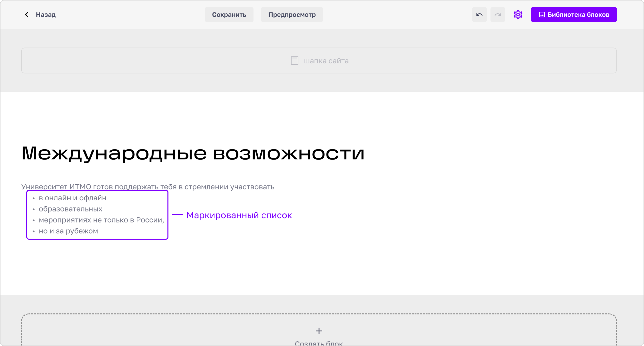Click the Создать блок label

click(x=319, y=343)
